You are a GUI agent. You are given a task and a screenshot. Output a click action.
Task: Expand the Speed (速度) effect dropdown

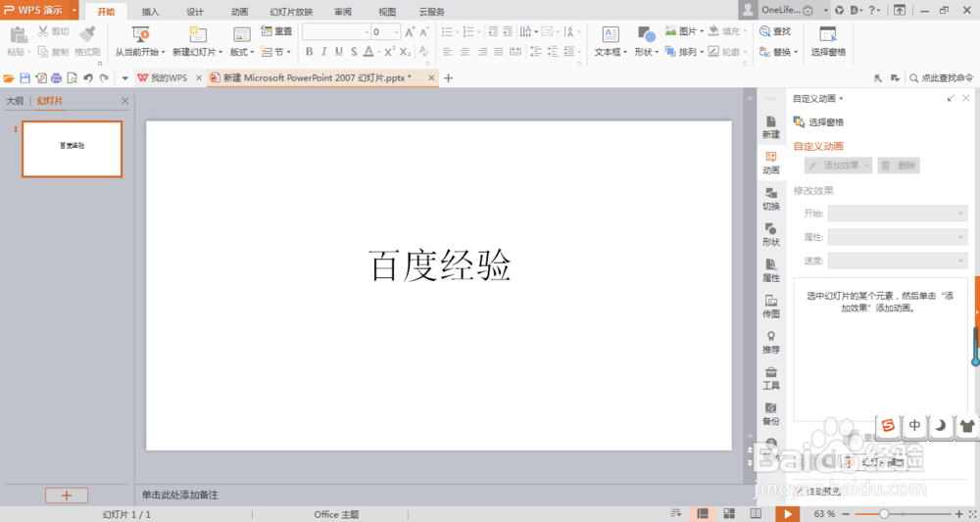pos(960,261)
